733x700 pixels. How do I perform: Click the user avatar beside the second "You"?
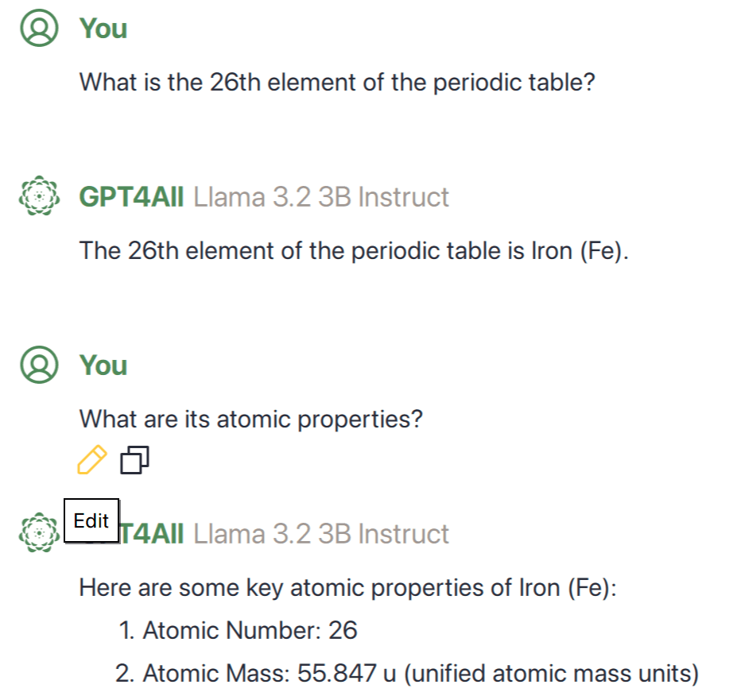pos(39,365)
